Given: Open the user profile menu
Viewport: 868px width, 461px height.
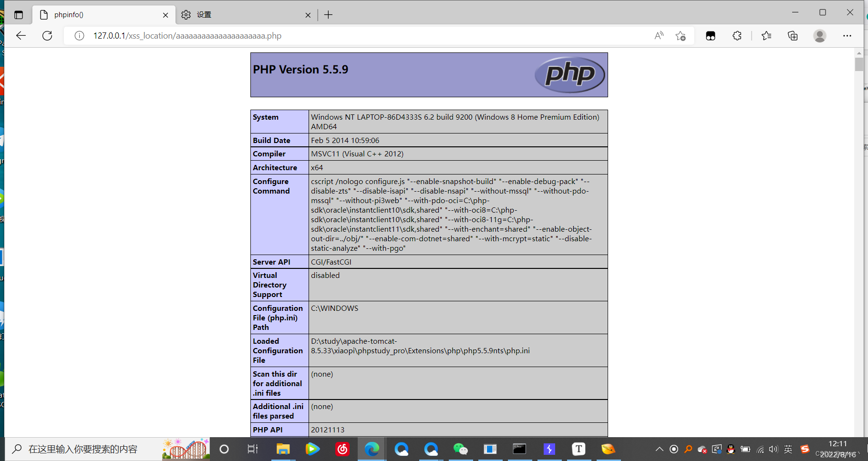Looking at the screenshot, I should tap(820, 36).
